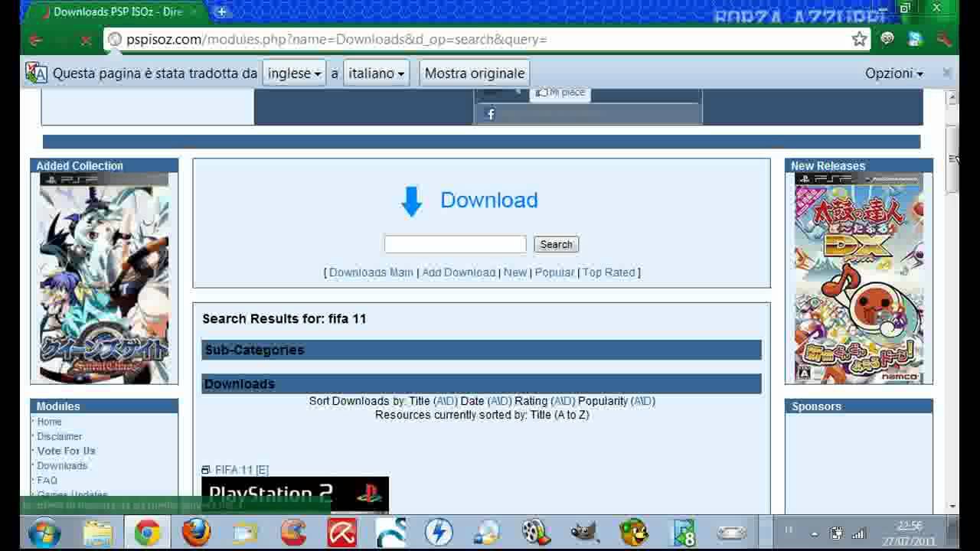
Task: Click the browser back arrow button
Action: tap(35, 40)
